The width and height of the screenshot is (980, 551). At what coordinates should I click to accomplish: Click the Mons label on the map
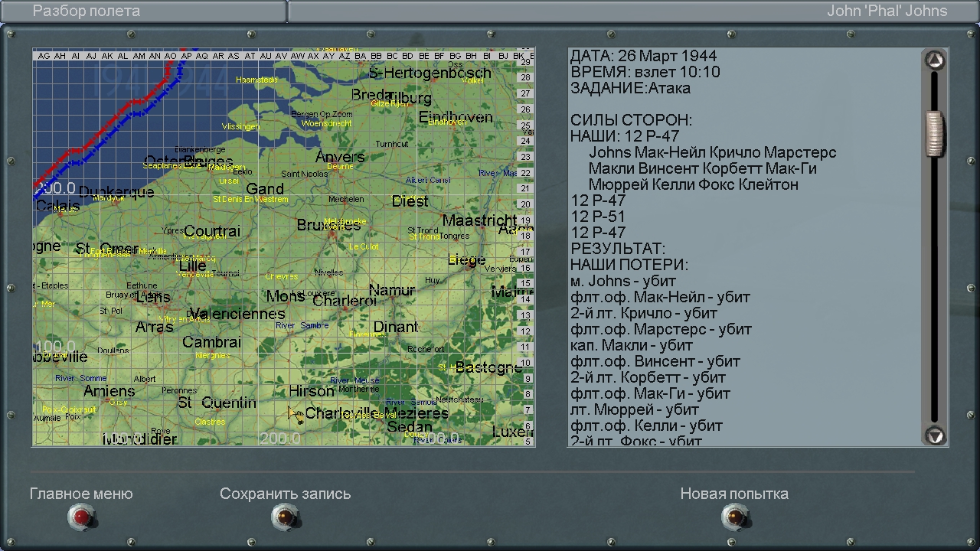(x=286, y=296)
